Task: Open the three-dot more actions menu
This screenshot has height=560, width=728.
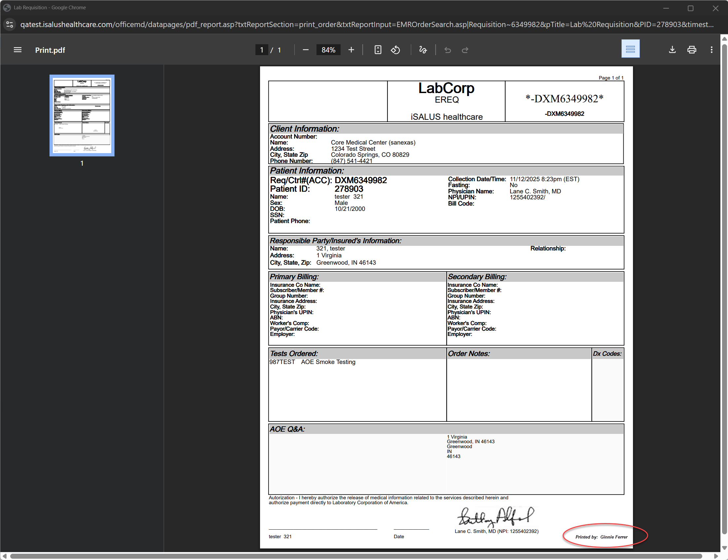Action: tap(711, 50)
